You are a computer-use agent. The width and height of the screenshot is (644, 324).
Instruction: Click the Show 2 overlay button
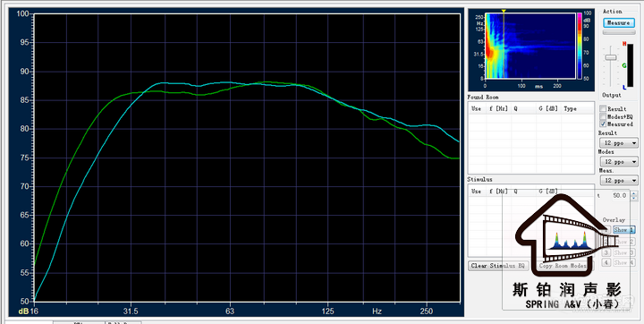[623, 242]
